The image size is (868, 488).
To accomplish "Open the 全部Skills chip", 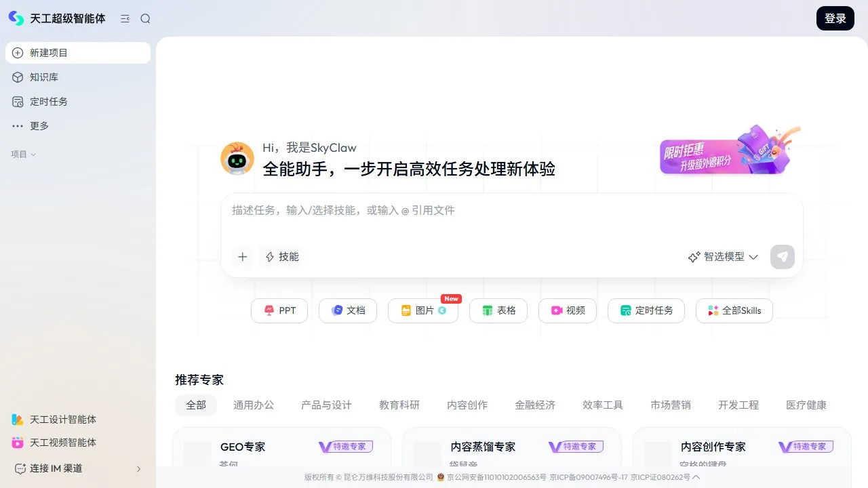I will tap(734, 310).
